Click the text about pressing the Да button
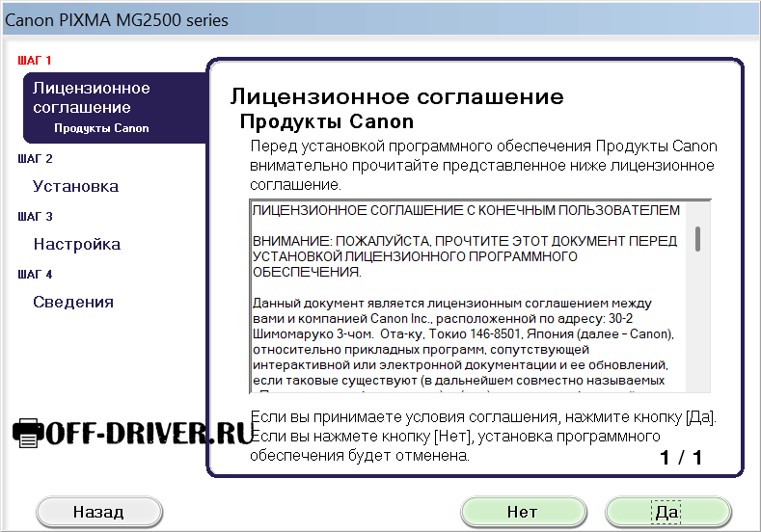 483,417
